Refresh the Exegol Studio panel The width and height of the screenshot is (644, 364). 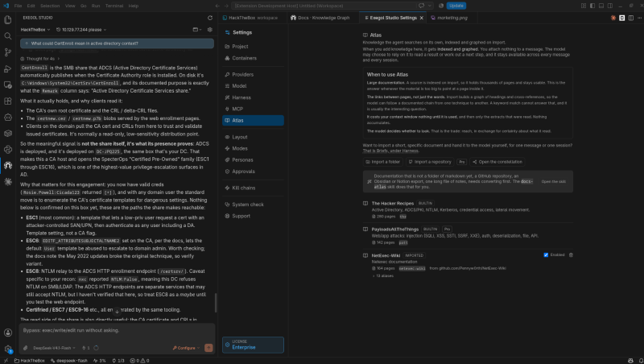[210, 18]
